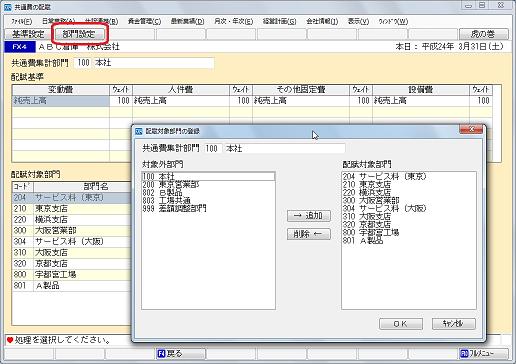Open the 最新業績(D) menu
The height and width of the screenshot is (364, 516).
click(187, 22)
